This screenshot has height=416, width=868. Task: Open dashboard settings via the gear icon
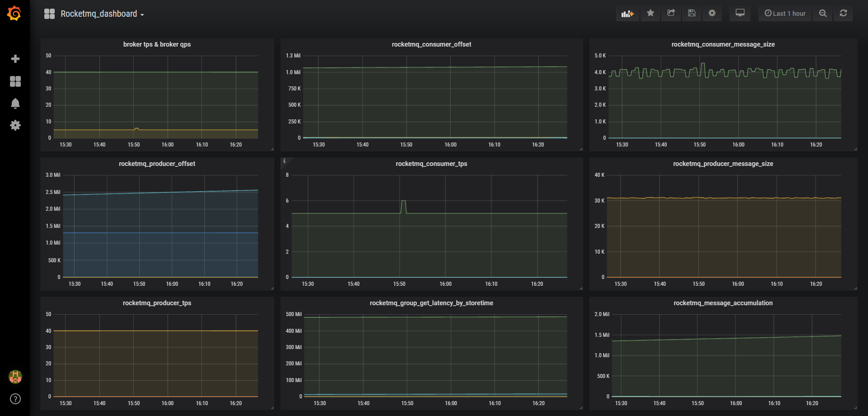[712, 14]
